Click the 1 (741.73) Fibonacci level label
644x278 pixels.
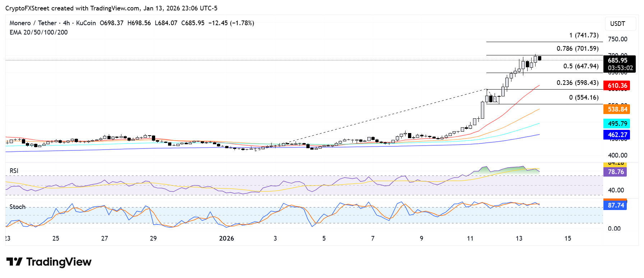point(584,35)
